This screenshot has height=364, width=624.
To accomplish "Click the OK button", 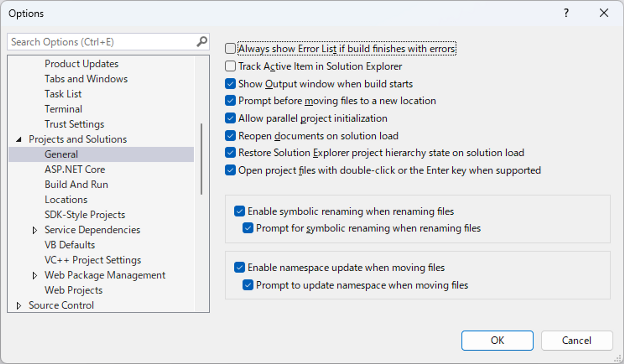I will [497, 340].
